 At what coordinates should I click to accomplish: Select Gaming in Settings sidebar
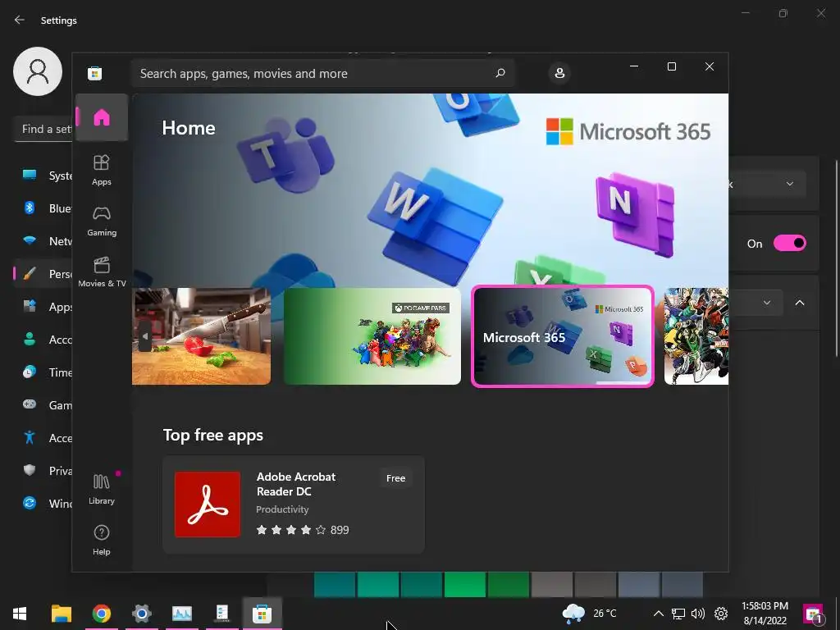(44, 405)
